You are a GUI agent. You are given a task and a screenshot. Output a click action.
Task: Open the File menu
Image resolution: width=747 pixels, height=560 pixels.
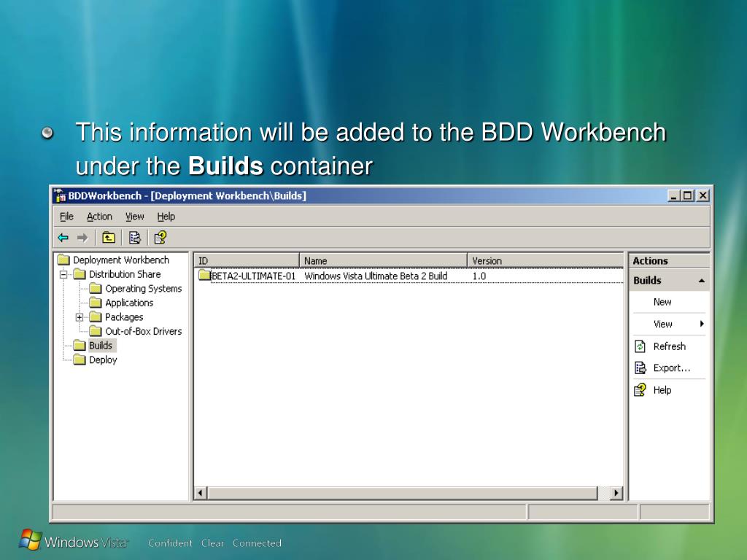(x=66, y=217)
